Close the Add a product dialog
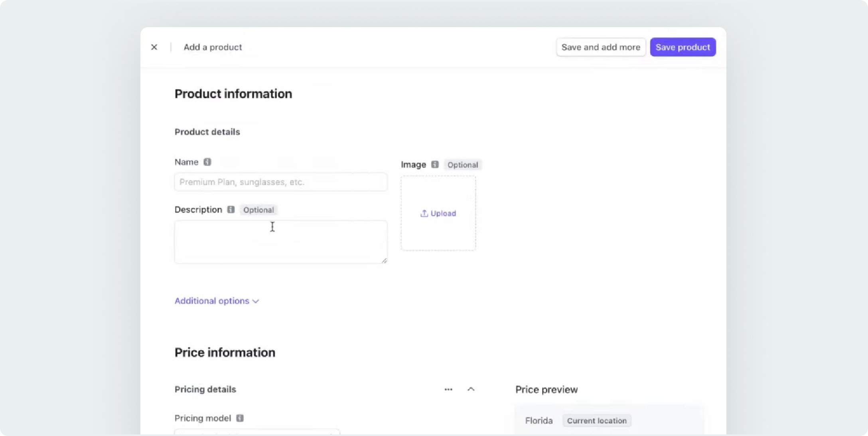The width and height of the screenshot is (868, 436). coord(154,47)
